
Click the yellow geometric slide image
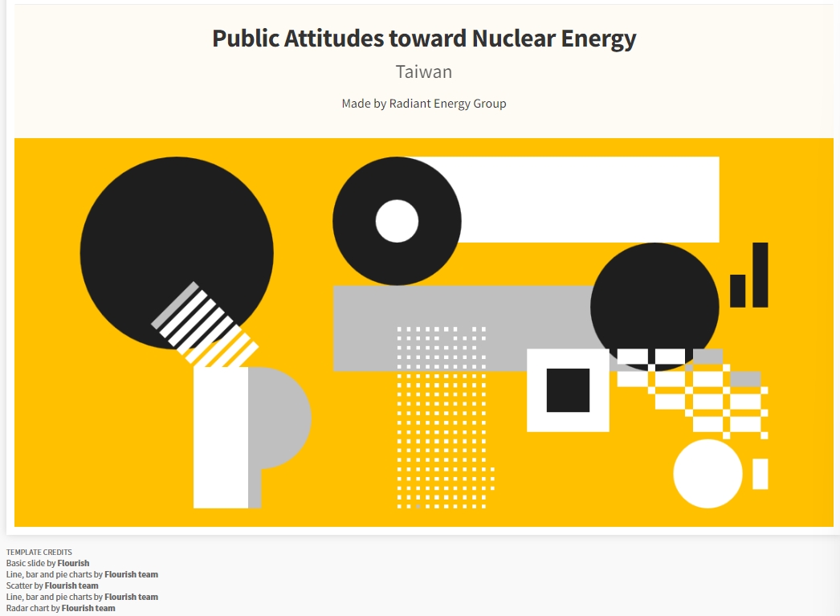coord(424,332)
